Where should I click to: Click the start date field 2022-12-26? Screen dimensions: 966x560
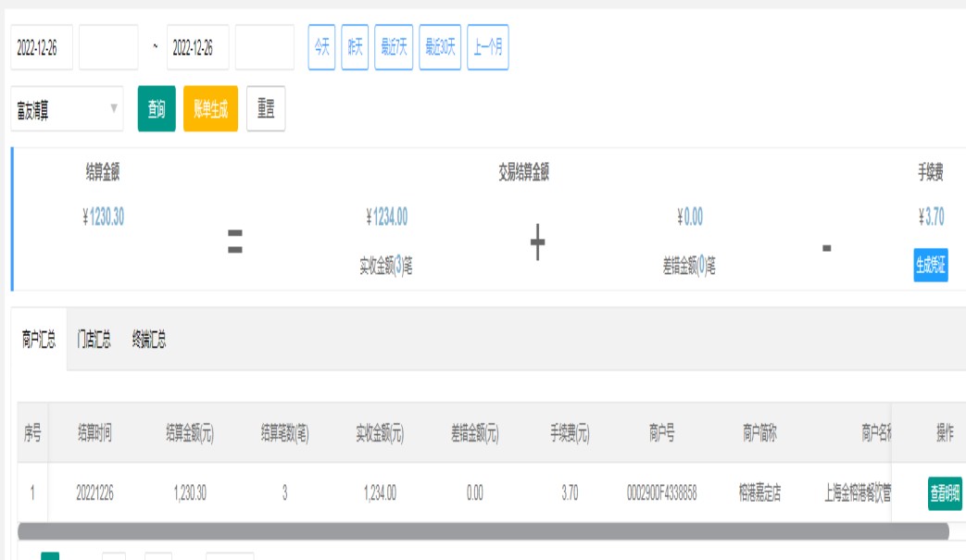pyautogui.click(x=42, y=48)
